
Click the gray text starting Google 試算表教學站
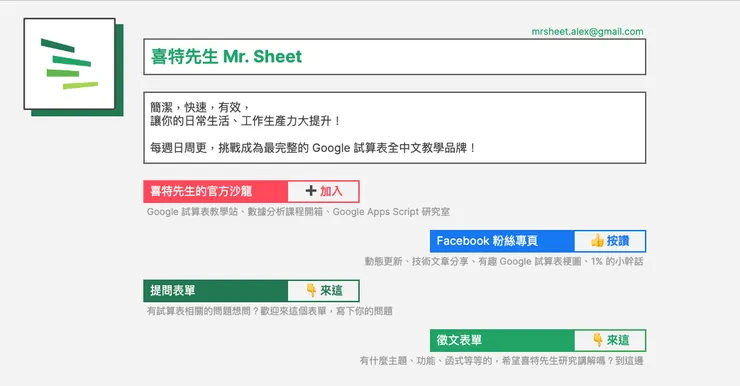click(x=298, y=212)
